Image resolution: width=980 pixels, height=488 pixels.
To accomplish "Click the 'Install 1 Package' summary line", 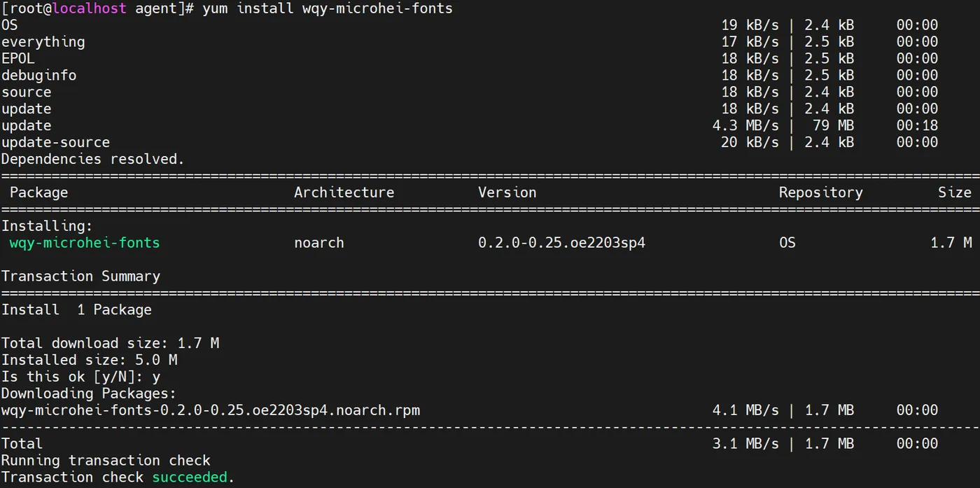I will [x=76, y=310].
